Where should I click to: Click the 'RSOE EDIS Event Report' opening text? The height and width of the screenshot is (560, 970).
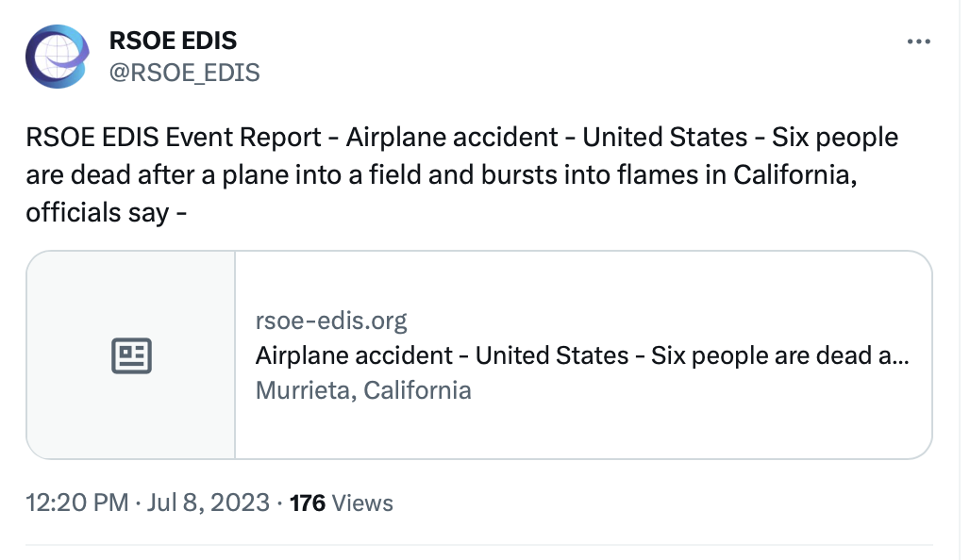click(x=174, y=138)
